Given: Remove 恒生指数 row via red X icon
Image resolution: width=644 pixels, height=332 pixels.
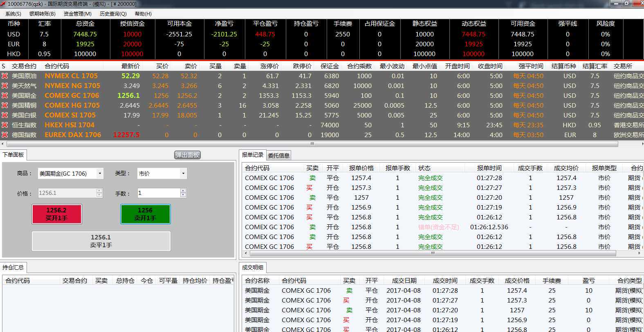Looking at the screenshot, I should pyautogui.click(x=4, y=125).
